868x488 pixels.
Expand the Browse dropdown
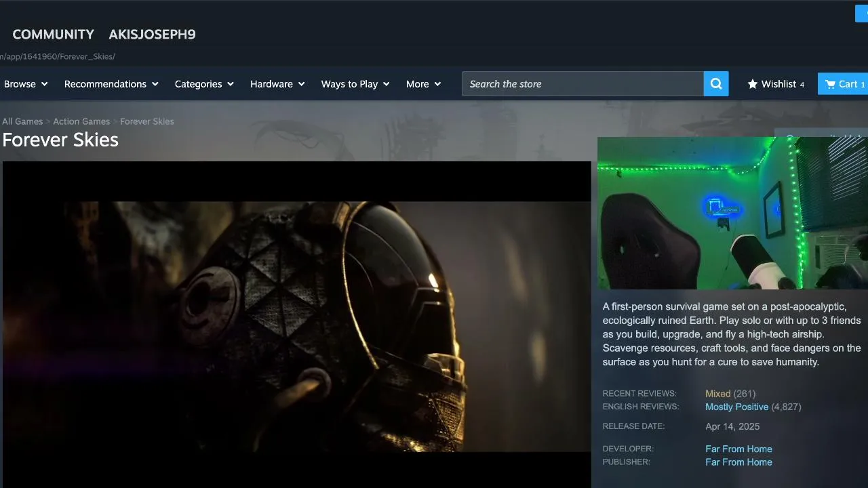point(26,84)
